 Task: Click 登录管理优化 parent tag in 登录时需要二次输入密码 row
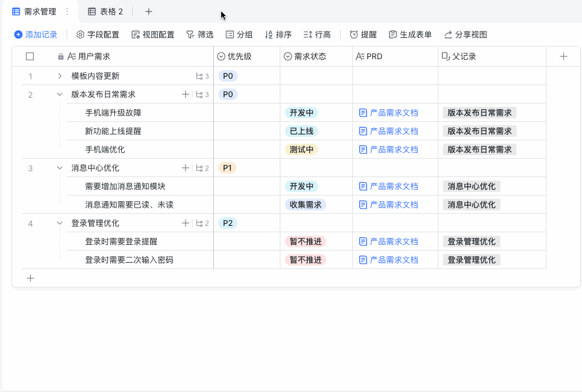(x=471, y=260)
